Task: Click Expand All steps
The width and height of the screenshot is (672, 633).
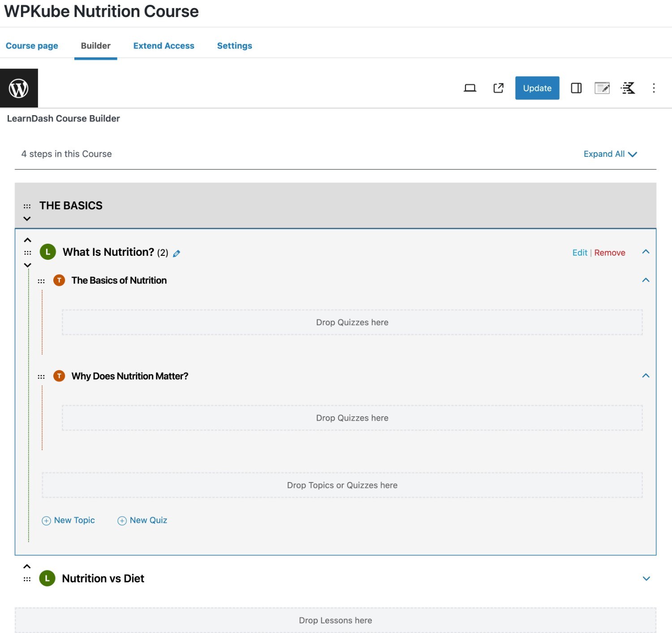Action: point(610,154)
